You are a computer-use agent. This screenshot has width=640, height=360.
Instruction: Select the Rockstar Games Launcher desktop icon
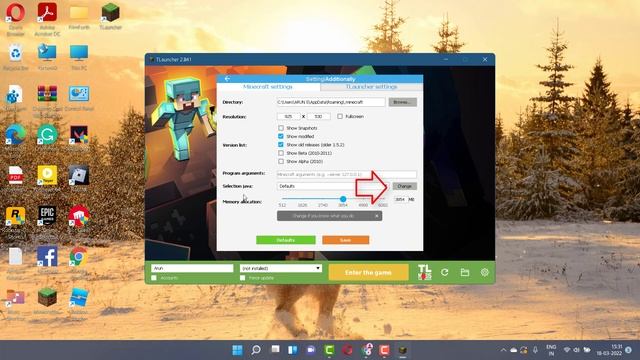coord(16,216)
